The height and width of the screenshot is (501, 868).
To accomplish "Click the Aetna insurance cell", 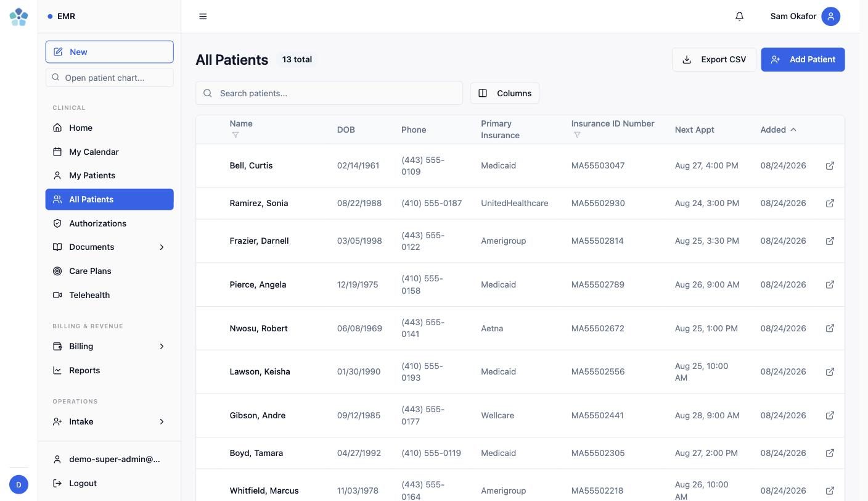I will click(x=492, y=328).
